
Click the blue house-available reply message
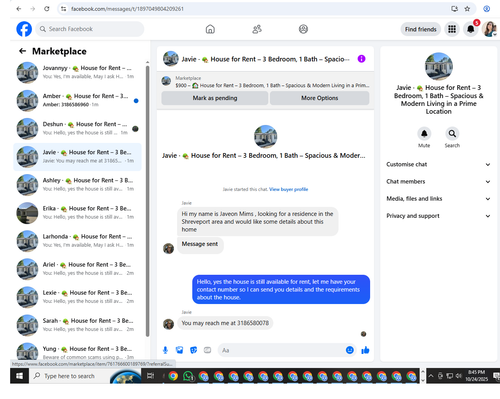click(x=281, y=289)
